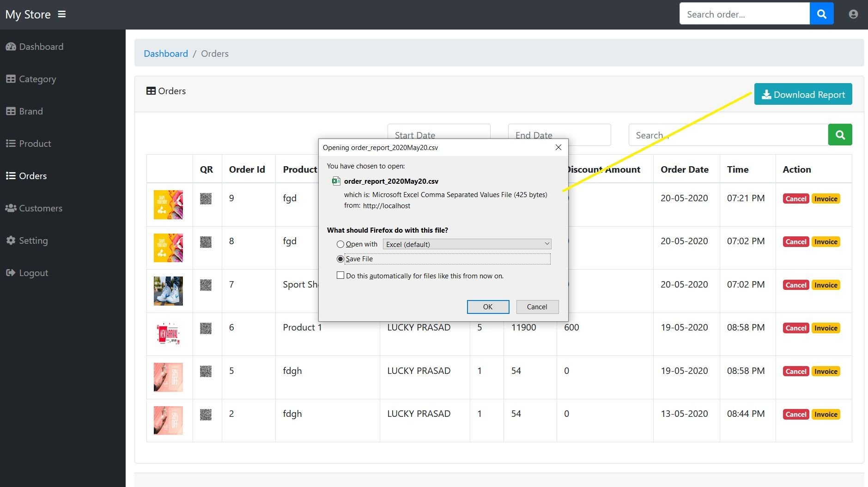Click the QR code for order 9
The height and width of the screenshot is (487, 868).
click(x=206, y=198)
